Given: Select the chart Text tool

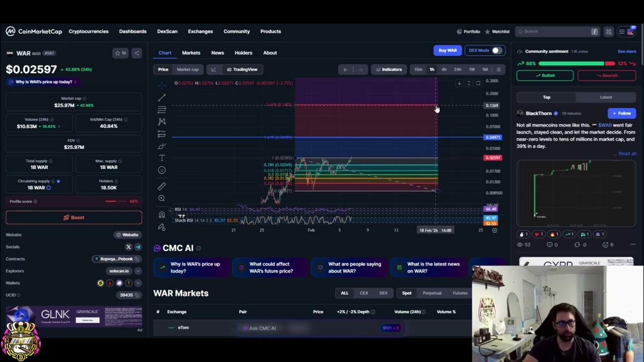Looking at the screenshot, I should pyautogui.click(x=162, y=158).
